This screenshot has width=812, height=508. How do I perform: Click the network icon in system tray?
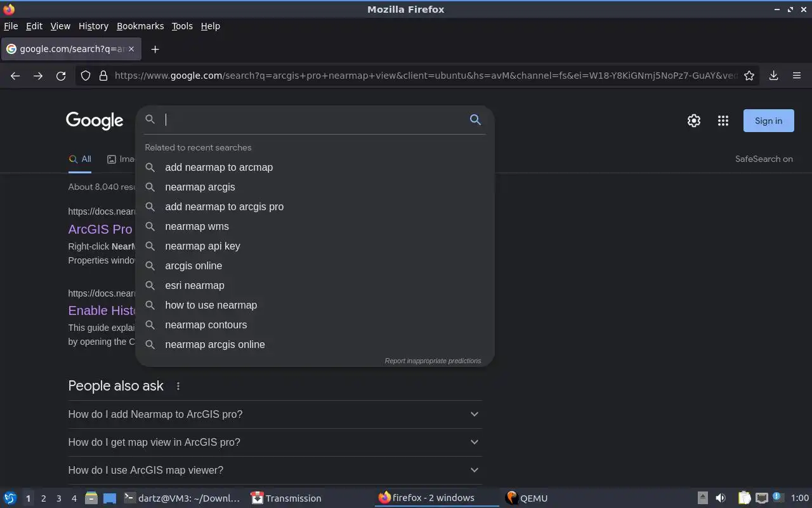(x=762, y=498)
